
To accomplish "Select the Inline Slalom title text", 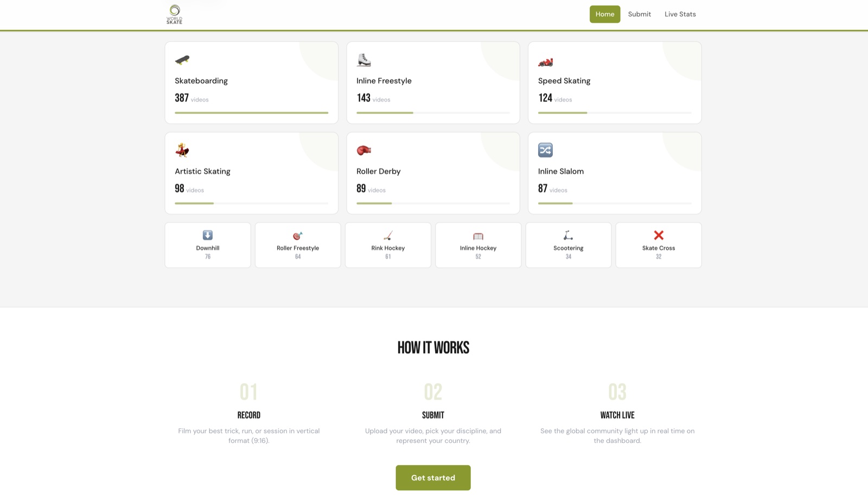I will coord(561,171).
